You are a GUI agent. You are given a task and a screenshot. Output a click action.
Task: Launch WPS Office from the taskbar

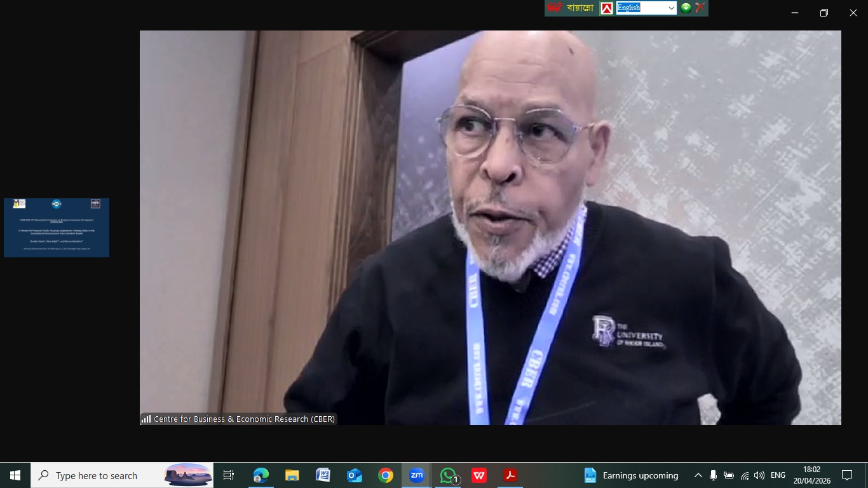[x=479, y=475]
